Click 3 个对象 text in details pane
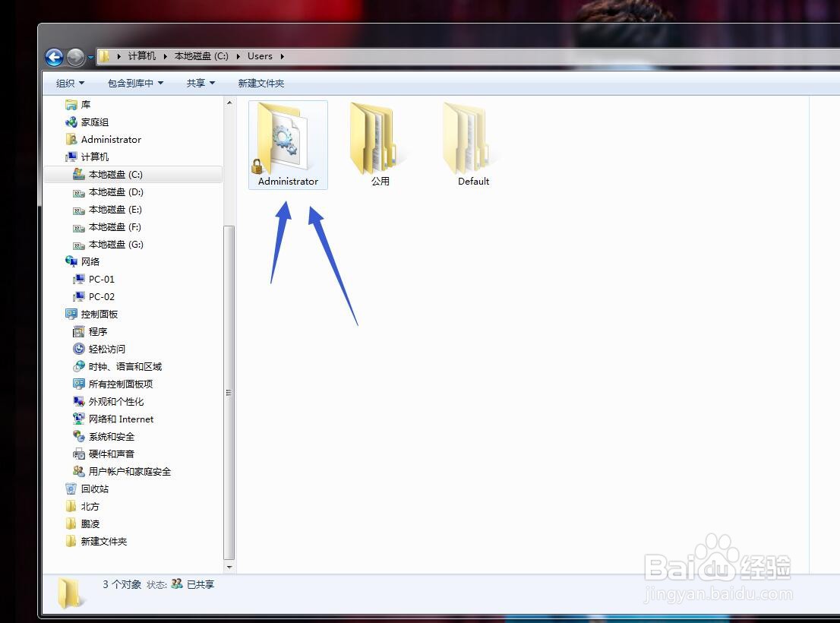 [122, 584]
